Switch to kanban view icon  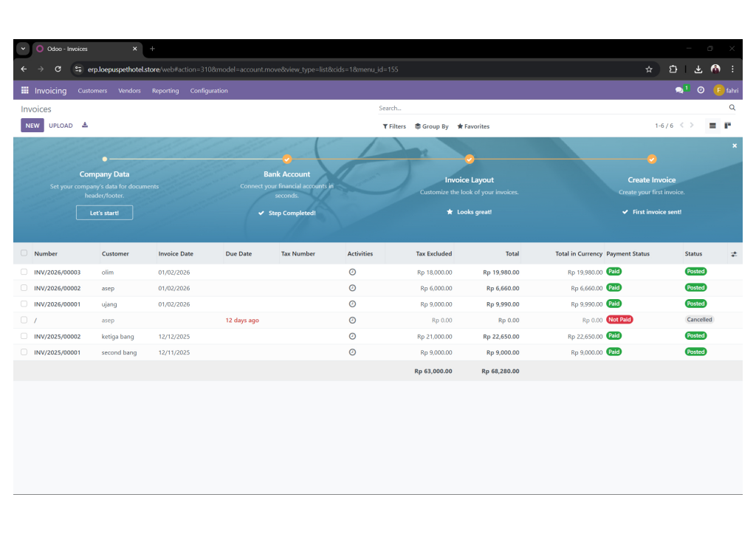coord(727,126)
